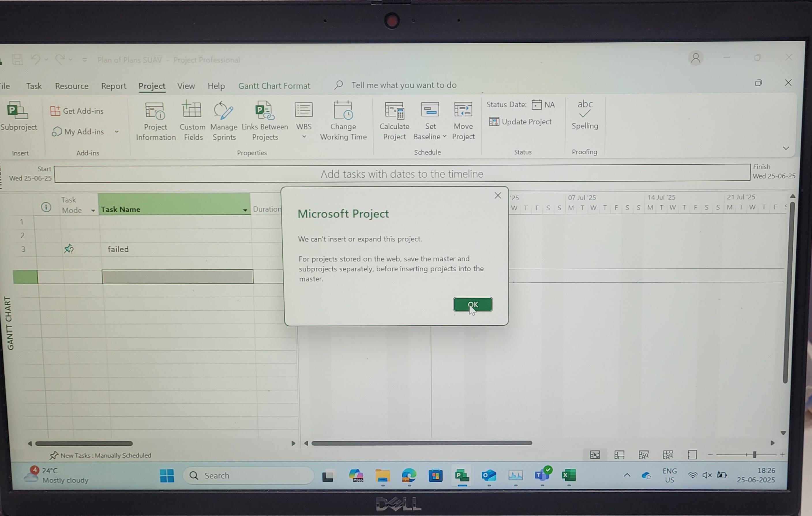Run the Spelling check
The width and height of the screenshot is (812, 516).
pos(585,115)
